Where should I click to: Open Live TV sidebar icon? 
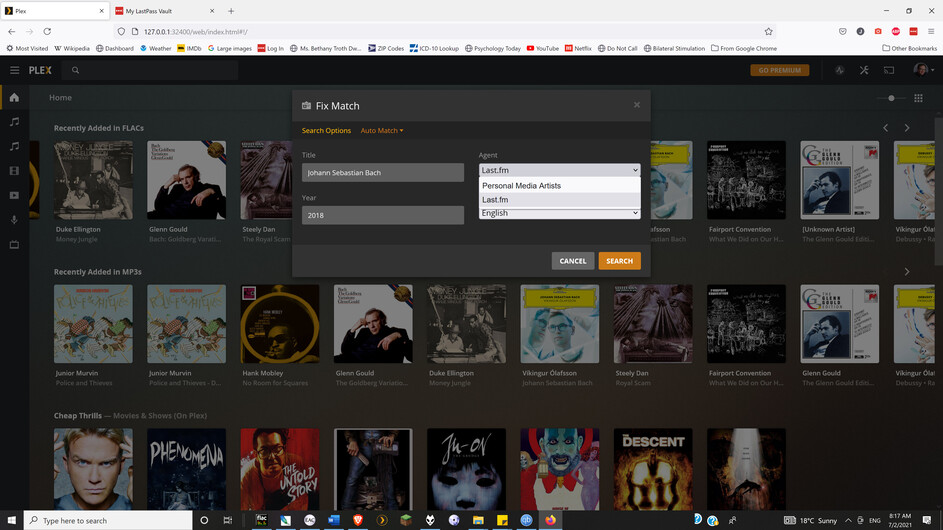click(14, 245)
